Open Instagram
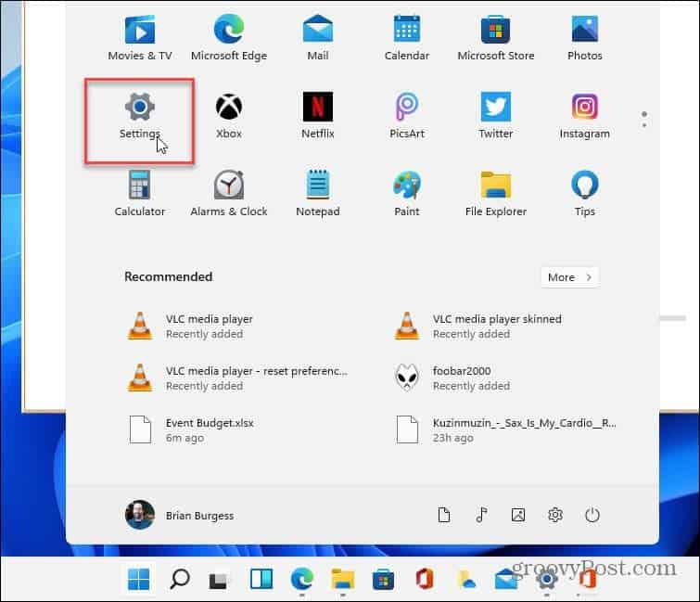 click(x=584, y=115)
